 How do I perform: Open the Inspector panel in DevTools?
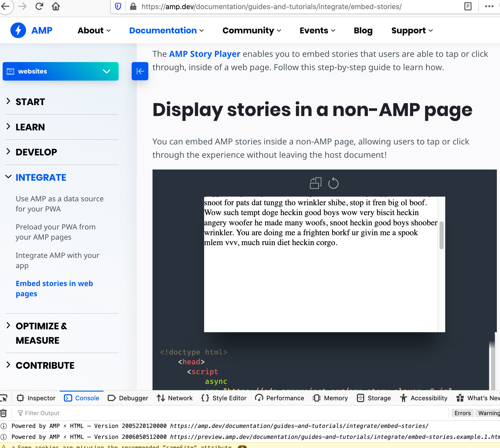point(36,398)
